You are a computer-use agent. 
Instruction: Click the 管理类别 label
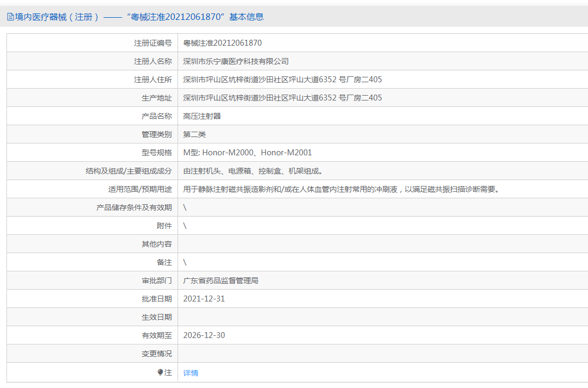(157, 134)
